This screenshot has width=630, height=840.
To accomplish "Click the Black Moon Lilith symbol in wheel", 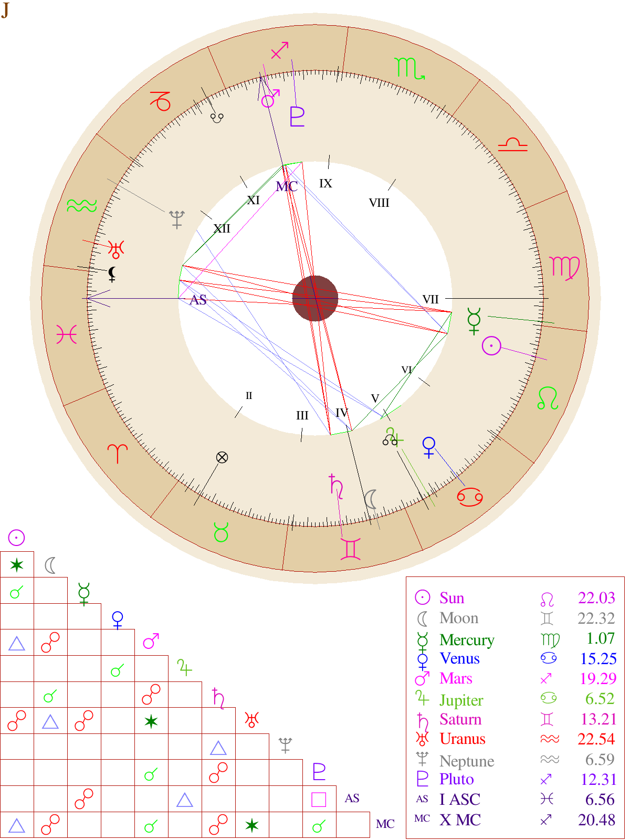I will pyautogui.click(x=112, y=274).
